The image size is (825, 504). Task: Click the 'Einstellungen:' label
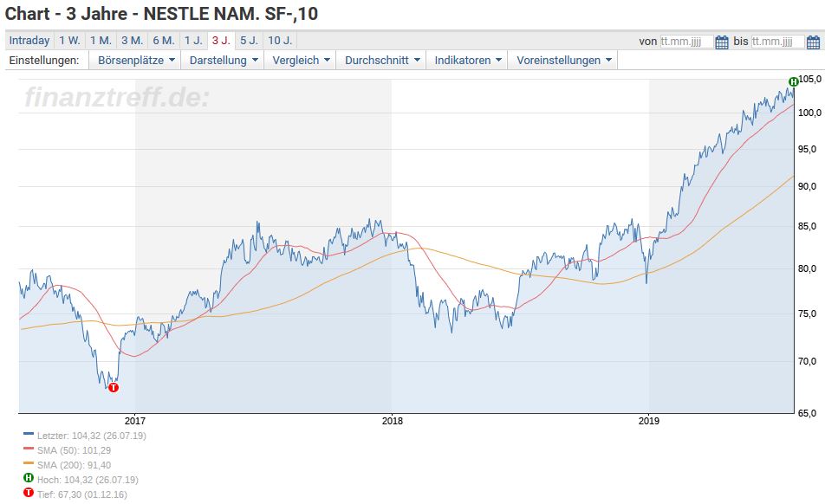pyautogui.click(x=44, y=61)
